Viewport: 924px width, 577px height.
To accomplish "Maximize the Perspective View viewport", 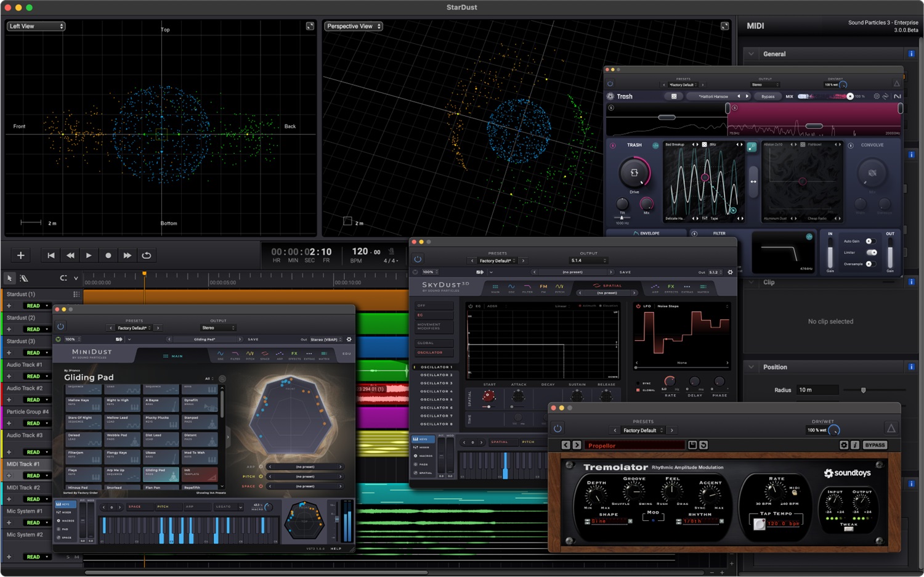I will 724,26.
